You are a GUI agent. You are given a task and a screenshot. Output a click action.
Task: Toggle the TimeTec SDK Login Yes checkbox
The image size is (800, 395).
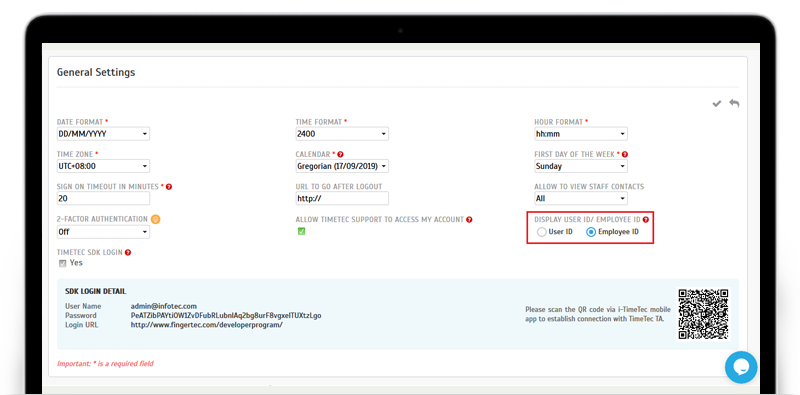[x=62, y=263]
